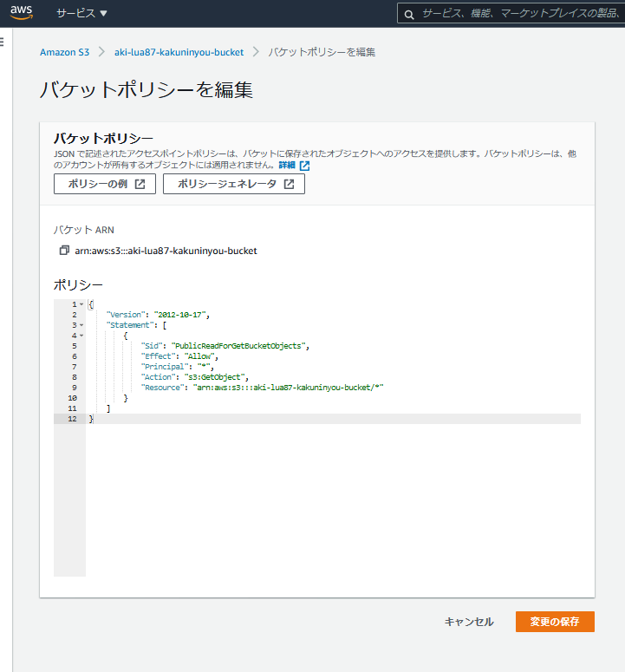The image size is (625, 672).
Task: Click the "Statement" key on line 3
Action: pos(130,325)
